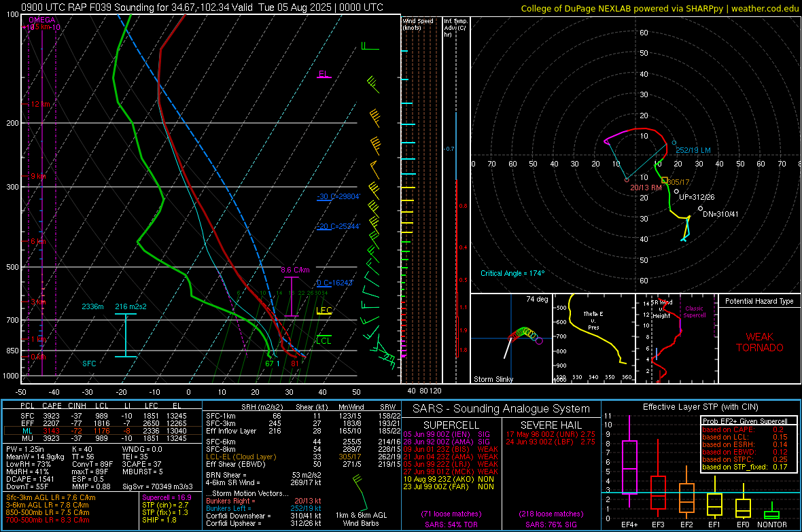
Task: Click the 'Inf. Temp. Adv. (C/hr)' panel heading
Action: coord(455,28)
